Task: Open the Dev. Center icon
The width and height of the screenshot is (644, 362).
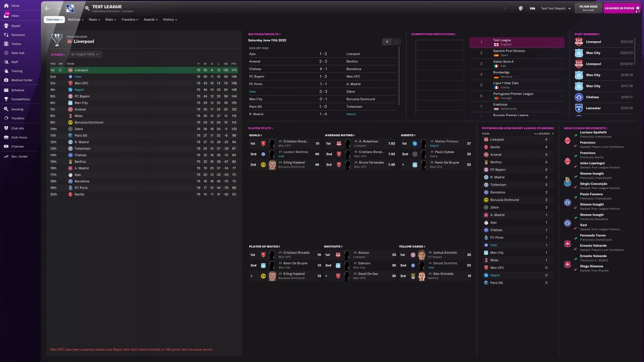Action: tap(6, 156)
